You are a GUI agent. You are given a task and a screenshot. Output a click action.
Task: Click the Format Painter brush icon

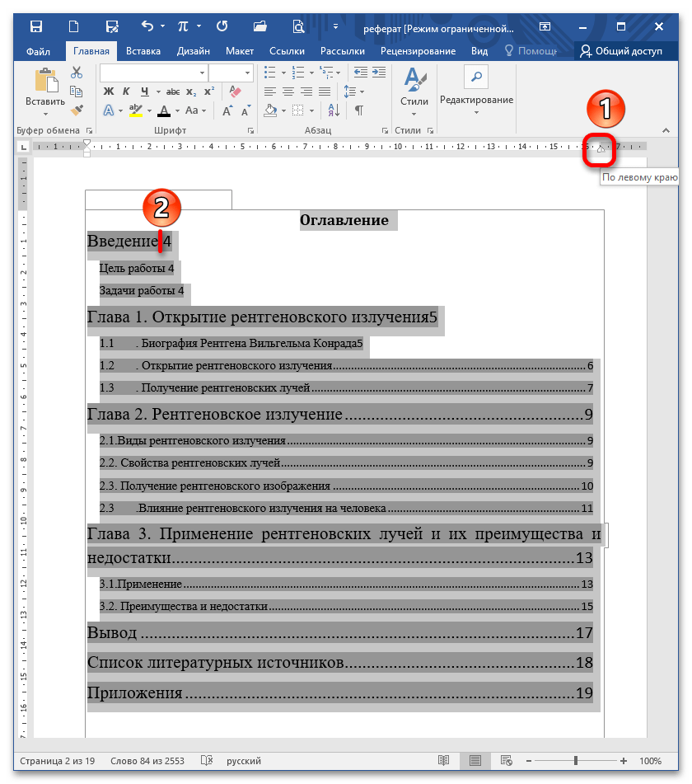77,109
